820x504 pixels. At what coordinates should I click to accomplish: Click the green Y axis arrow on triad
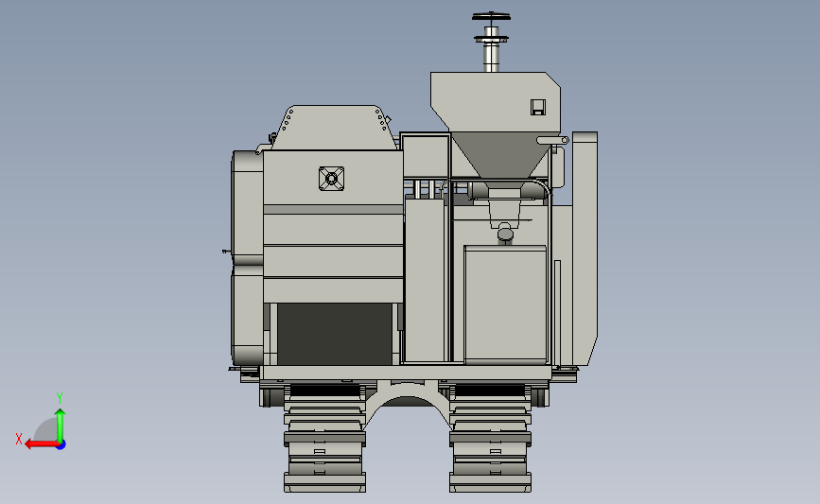tap(61, 426)
